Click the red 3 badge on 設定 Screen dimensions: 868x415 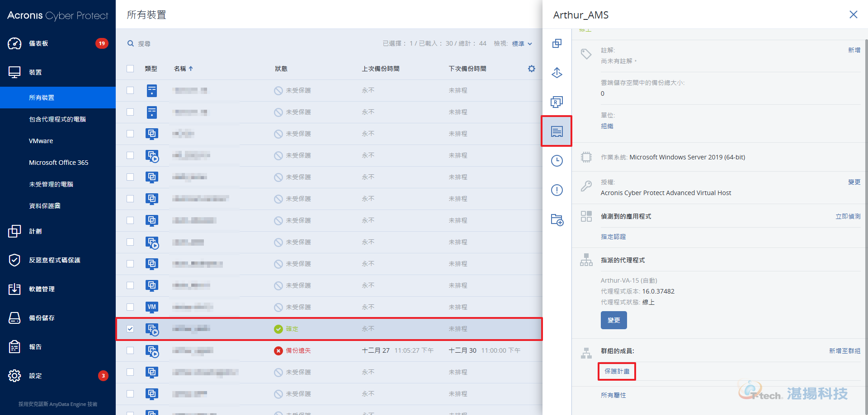(x=103, y=376)
